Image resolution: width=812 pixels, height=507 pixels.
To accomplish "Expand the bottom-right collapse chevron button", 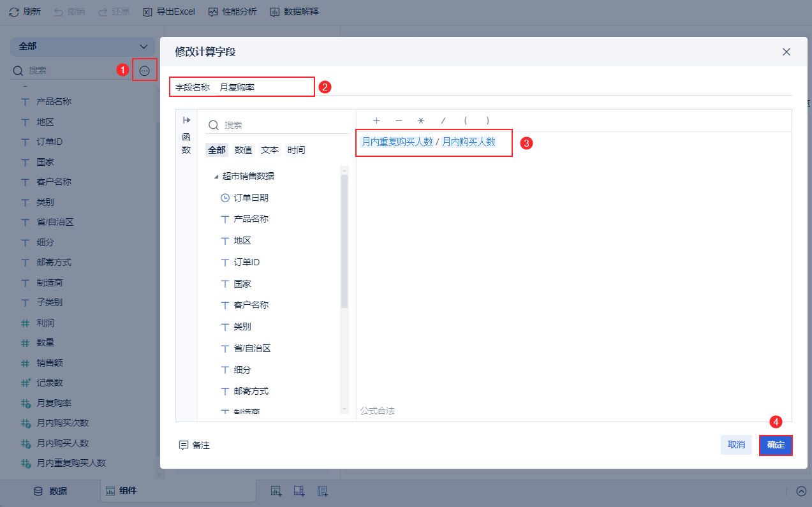I will (801, 491).
